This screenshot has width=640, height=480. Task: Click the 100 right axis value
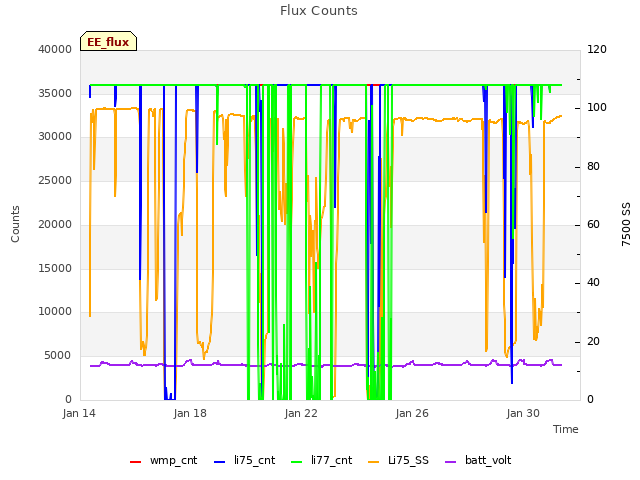(x=597, y=108)
